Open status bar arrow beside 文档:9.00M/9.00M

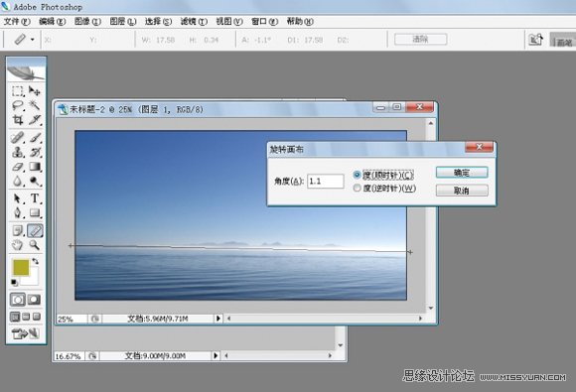click(x=216, y=355)
